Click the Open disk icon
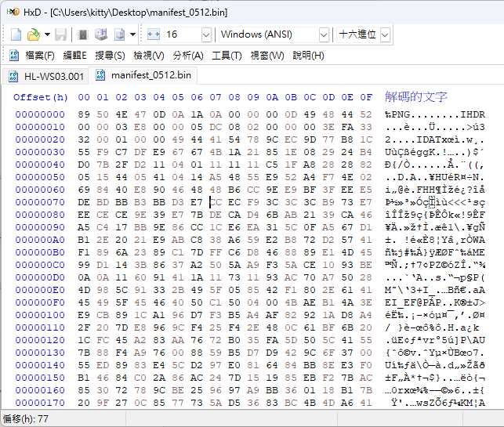This screenshot has height=427, width=504. coord(100,34)
